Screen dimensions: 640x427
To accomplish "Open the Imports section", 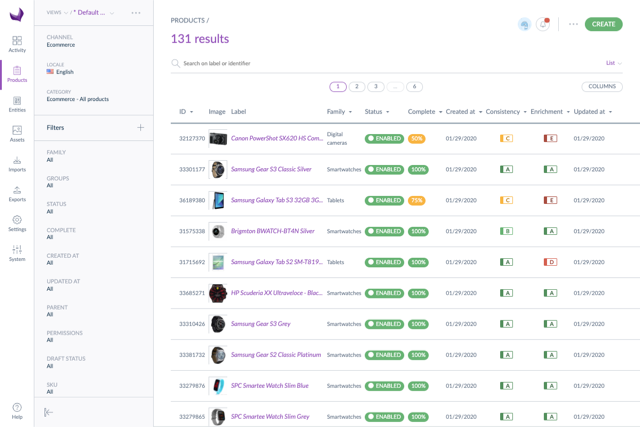I will [x=17, y=163].
